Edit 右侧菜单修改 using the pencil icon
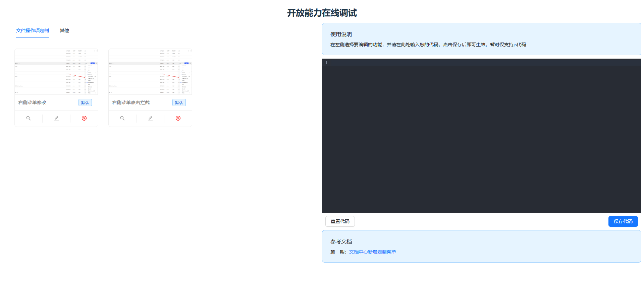This screenshot has height=284, width=644. click(56, 118)
